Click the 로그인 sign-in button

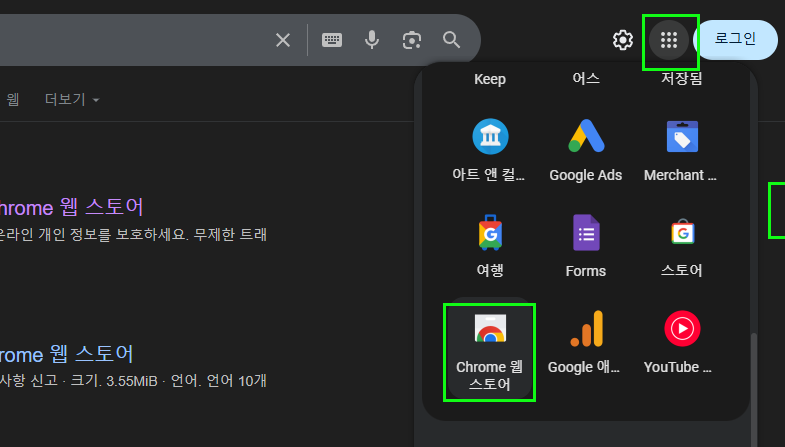click(735, 40)
